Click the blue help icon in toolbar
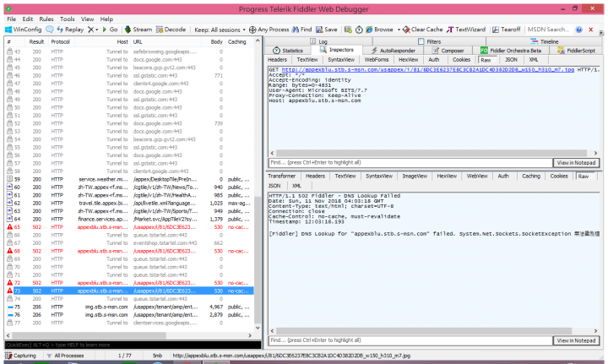This screenshot has height=364, width=608. (579, 30)
